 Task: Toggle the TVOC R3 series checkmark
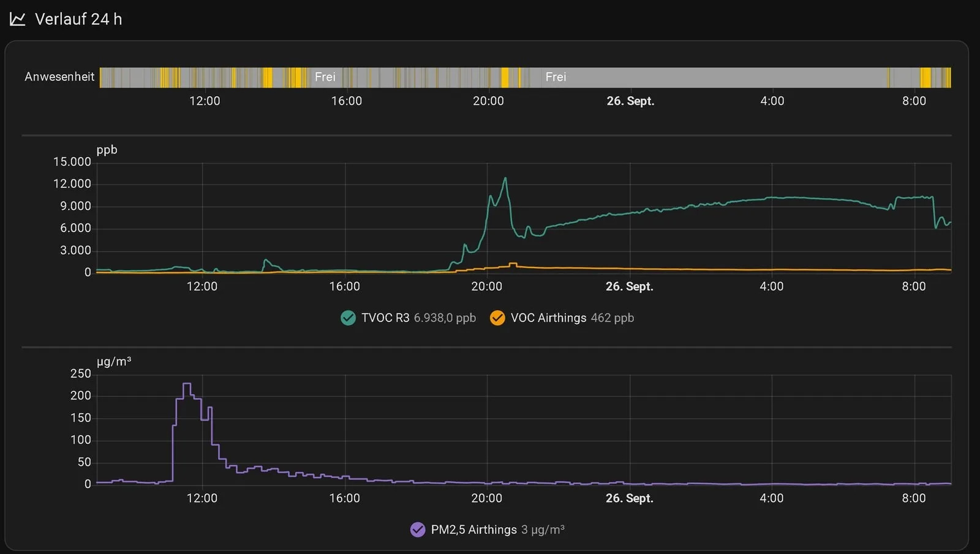click(348, 318)
